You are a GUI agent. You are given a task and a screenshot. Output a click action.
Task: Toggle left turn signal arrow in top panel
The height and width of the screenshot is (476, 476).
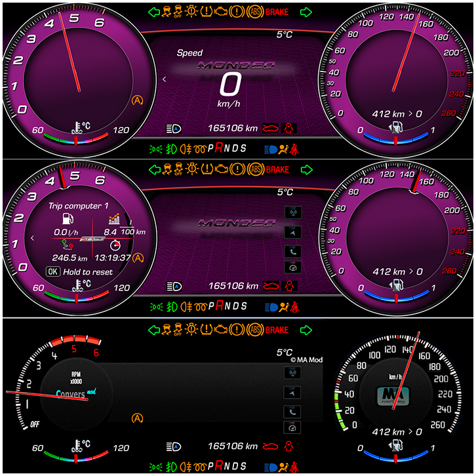(154, 12)
